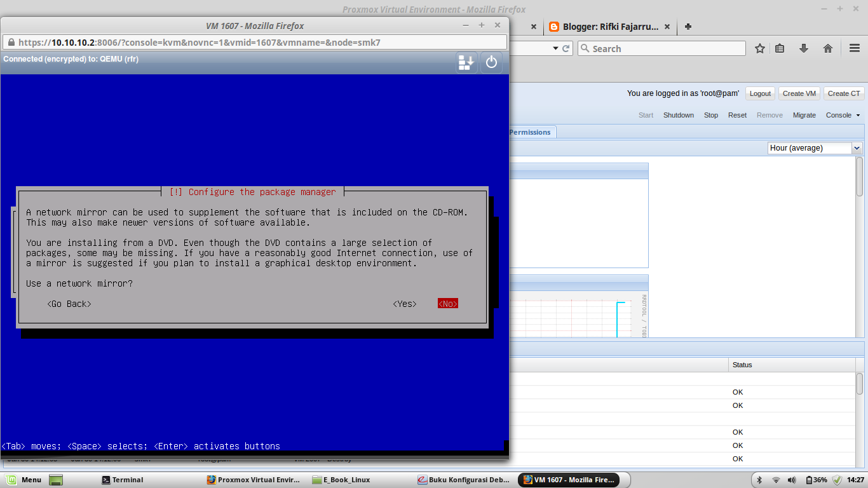This screenshot has width=868, height=488.
Task: Click the VM power icon in the noVNC console
Action: coord(491,62)
